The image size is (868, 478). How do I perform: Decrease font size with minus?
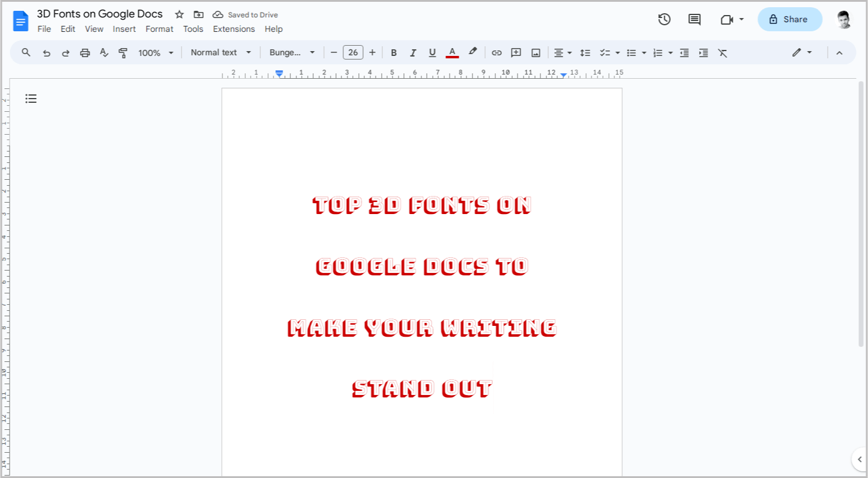pos(334,53)
